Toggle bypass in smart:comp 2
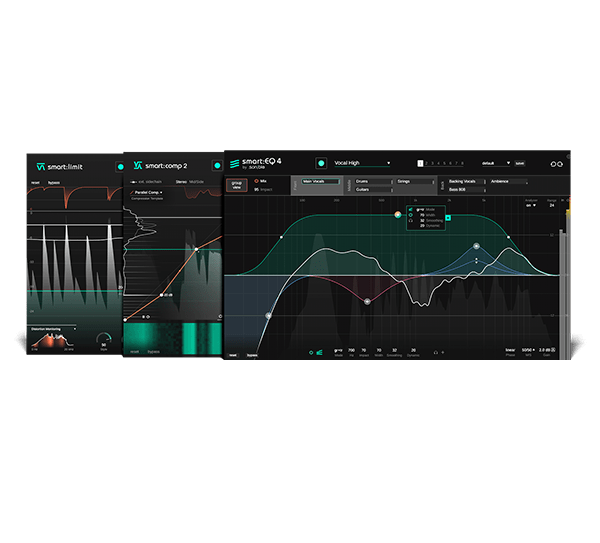The width and height of the screenshot is (600, 543). (x=153, y=352)
